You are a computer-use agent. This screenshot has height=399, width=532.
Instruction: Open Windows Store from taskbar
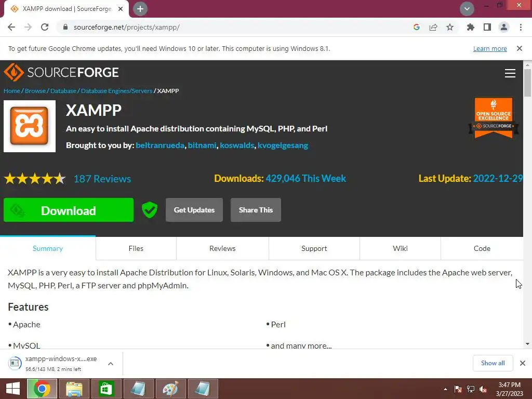[107, 389]
